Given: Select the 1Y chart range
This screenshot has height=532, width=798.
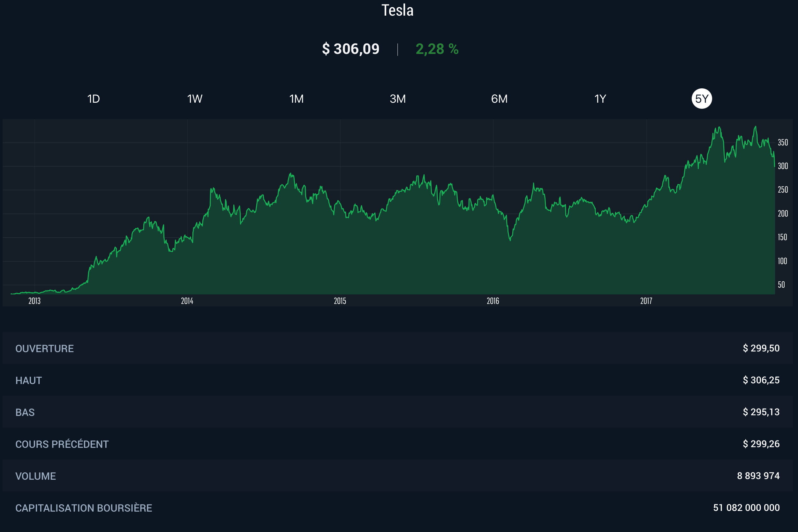Looking at the screenshot, I should [x=600, y=99].
